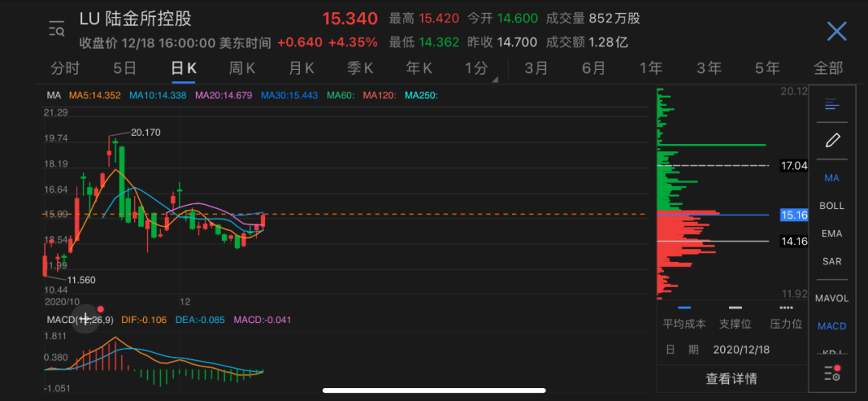The width and height of the screenshot is (868, 401).
Task: Tap the 今开 14.600 open value
Action: coord(502,18)
